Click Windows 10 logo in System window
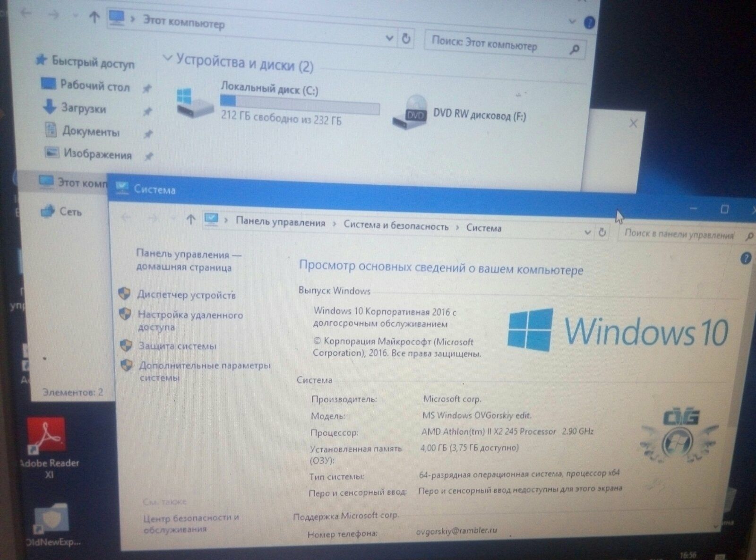The height and width of the screenshot is (560, 756). click(618, 331)
